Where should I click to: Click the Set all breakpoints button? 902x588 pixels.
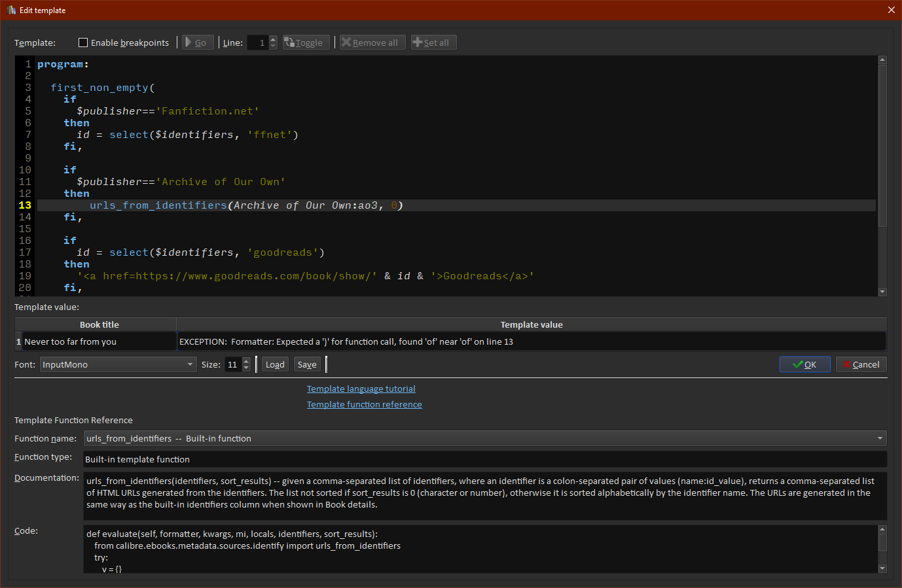click(433, 43)
